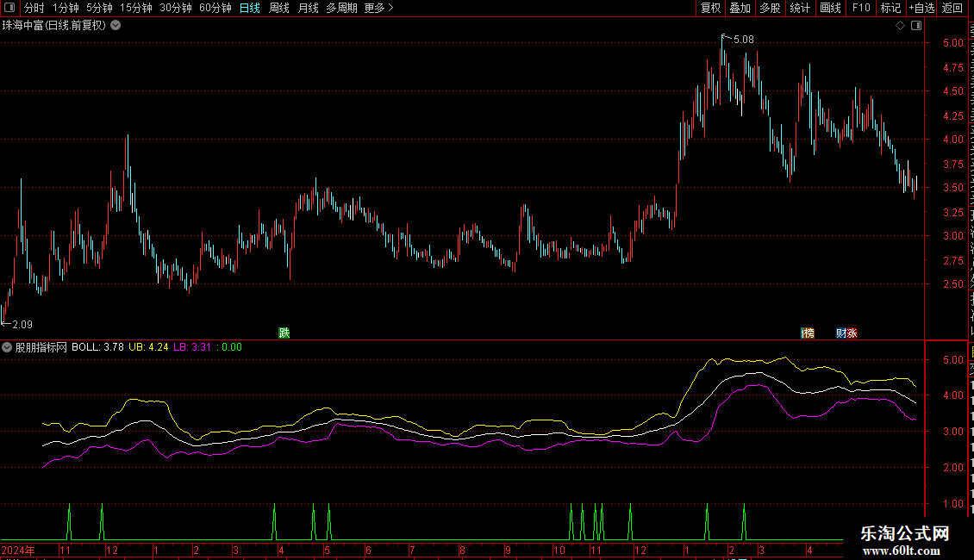The image size is (974, 560).
Task: Open the 股朋指标网 indicator dropdown icon
Action: point(7,348)
